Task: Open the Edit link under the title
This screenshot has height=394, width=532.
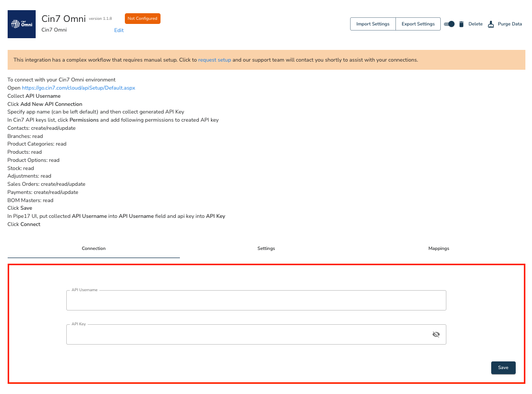Action: (119, 30)
